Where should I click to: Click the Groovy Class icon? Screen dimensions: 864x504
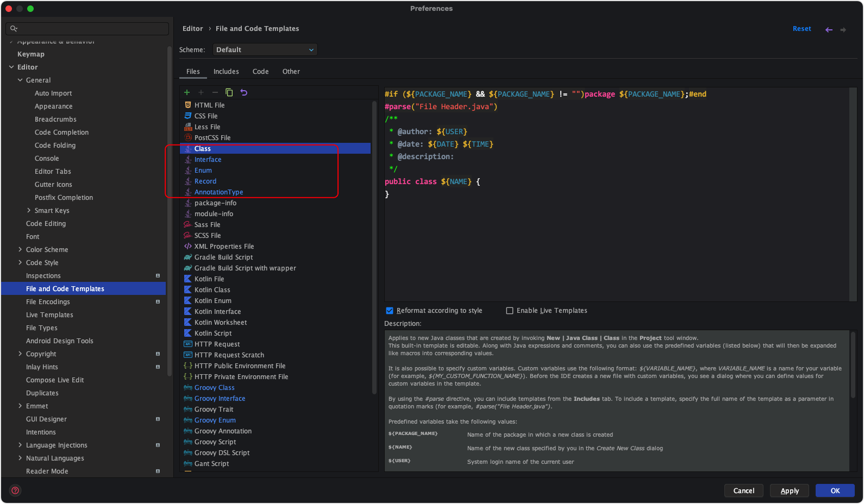coord(188,387)
